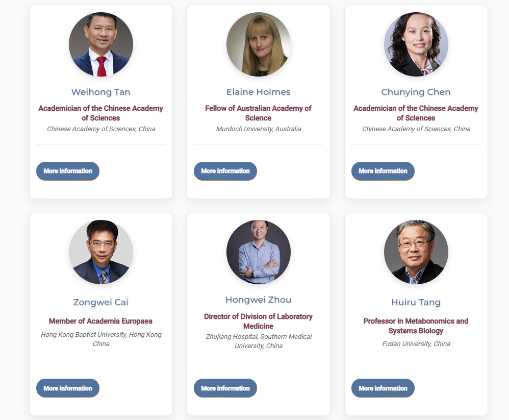Open More information for Weihong Tan

(x=68, y=171)
